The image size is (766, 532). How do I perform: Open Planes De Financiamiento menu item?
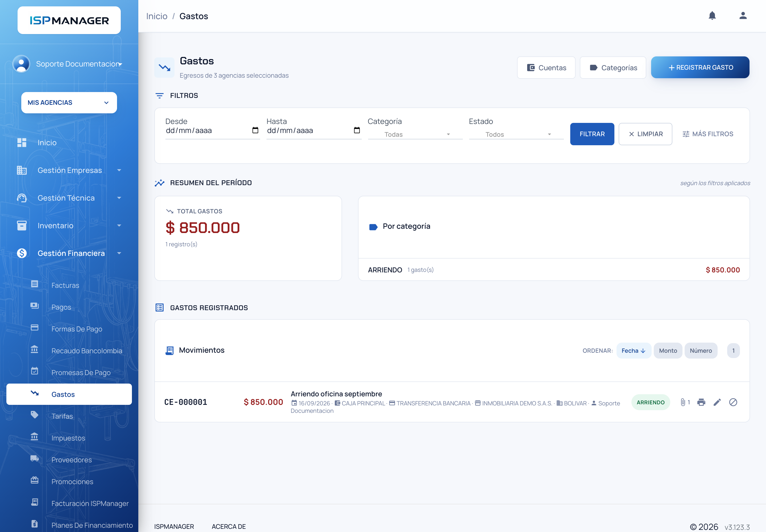click(69, 525)
